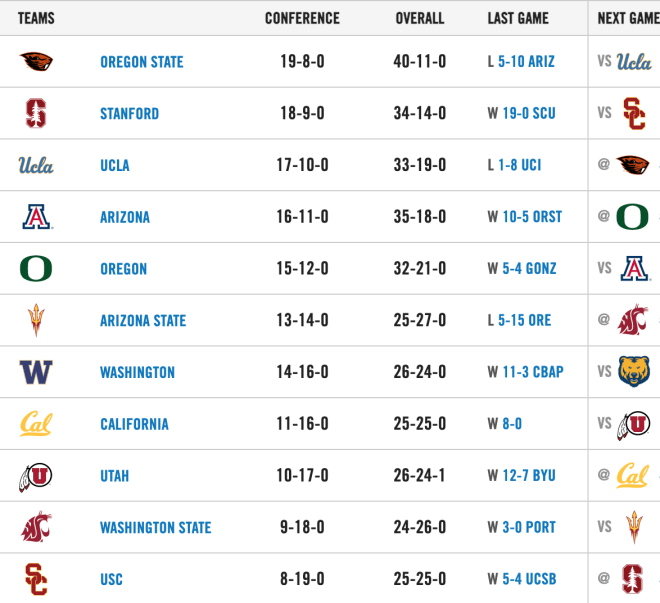
Task: Sort by the Overall column header
Action: 420,18
